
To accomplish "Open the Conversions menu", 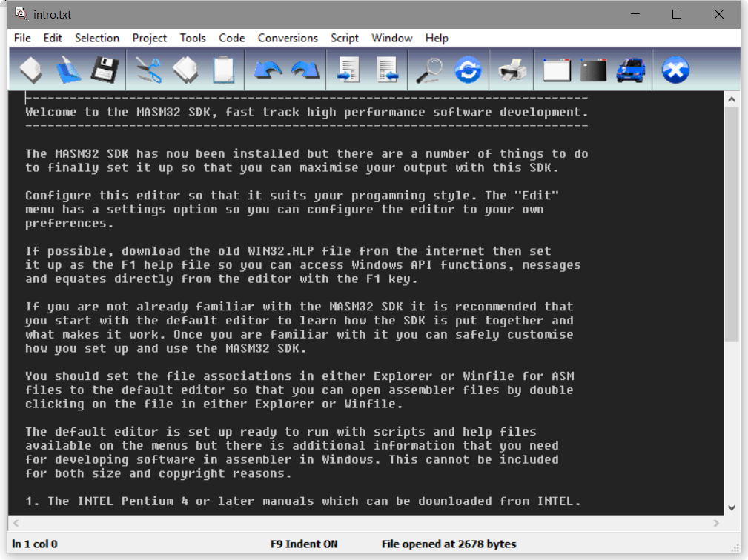I will pyautogui.click(x=288, y=38).
